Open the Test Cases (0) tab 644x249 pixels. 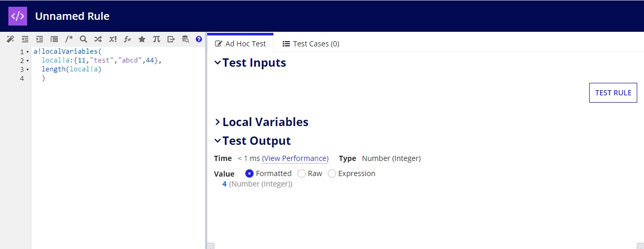click(311, 44)
